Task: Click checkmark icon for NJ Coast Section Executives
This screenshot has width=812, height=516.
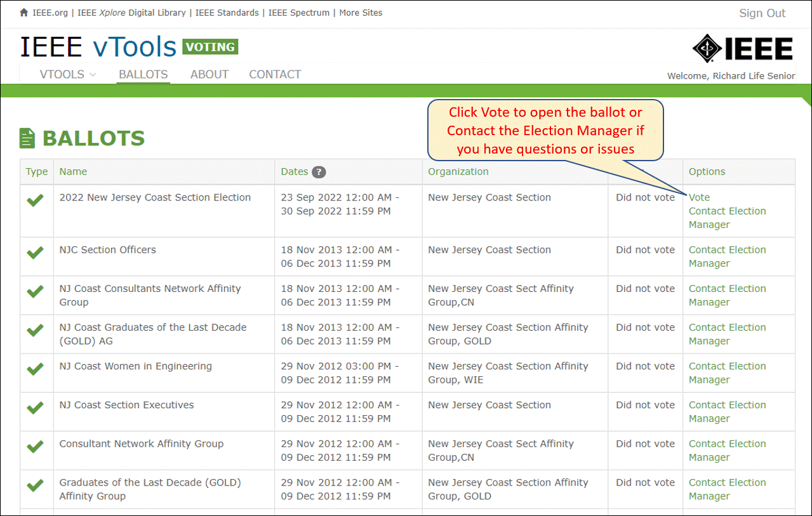Action: tap(36, 407)
